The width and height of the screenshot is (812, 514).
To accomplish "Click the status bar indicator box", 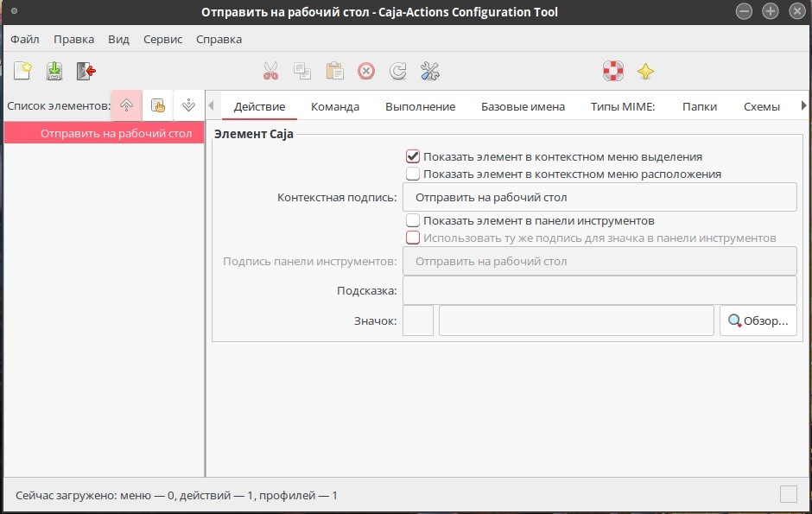I will [788, 494].
